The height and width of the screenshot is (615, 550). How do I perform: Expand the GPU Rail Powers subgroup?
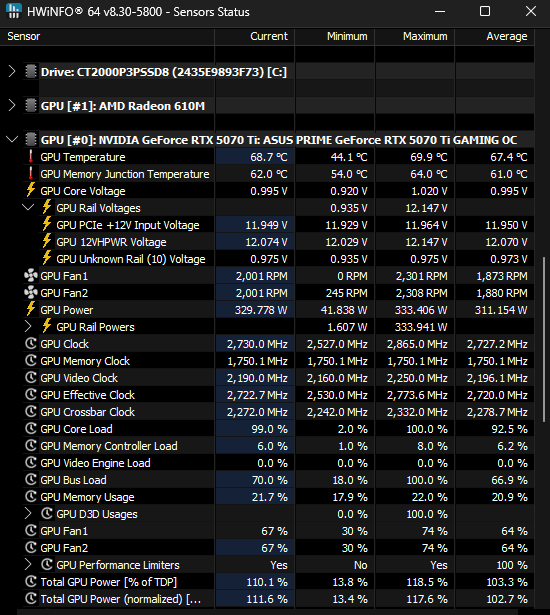[28, 326]
